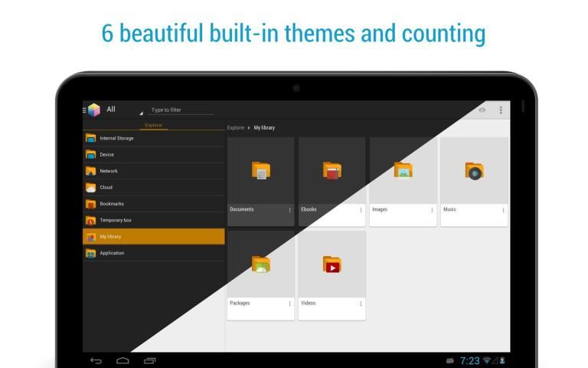
Task: Tap the Android back navigation icon
Action: pyautogui.click(x=96, y=360)
